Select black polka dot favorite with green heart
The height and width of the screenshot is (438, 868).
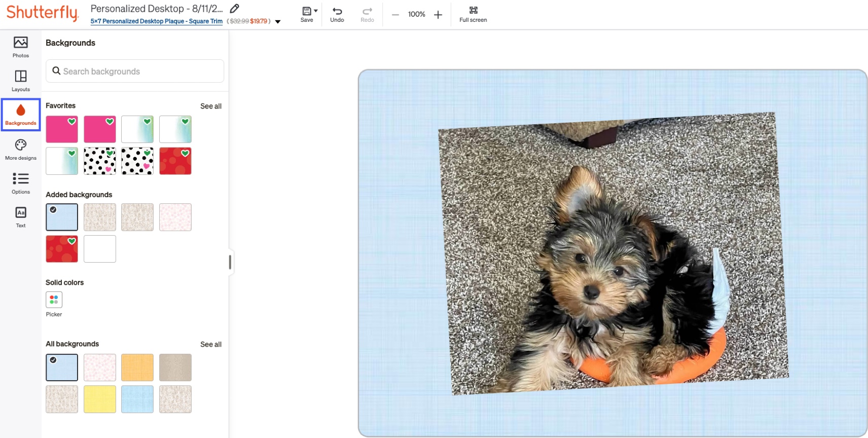pyautogui.click(x=99, y=161)
